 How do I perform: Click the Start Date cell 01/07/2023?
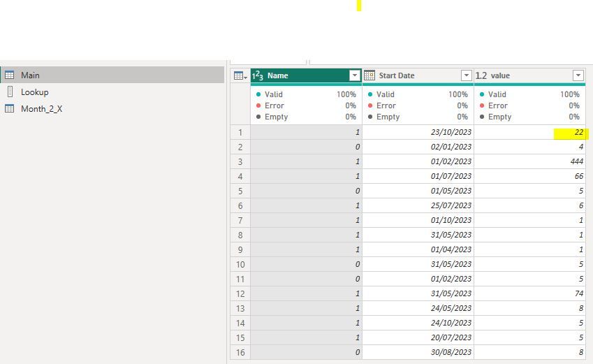[x=418, y=176]
